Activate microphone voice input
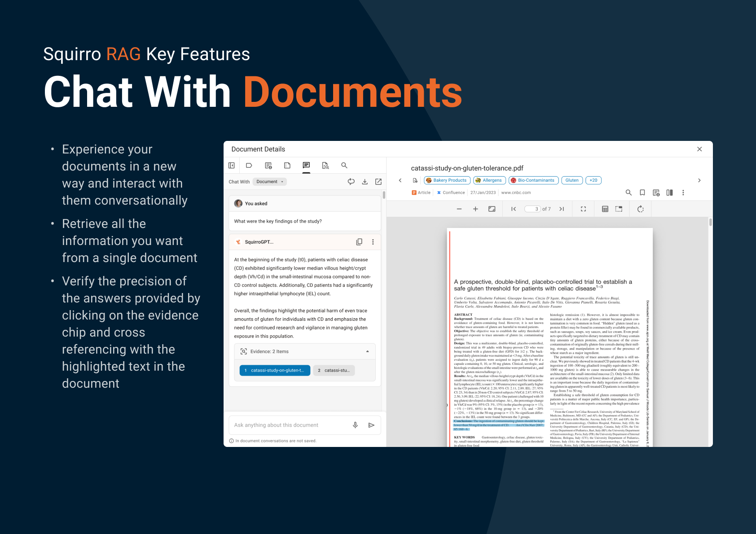The height and width of the screenshot is (534, 756). click(355, 425)
